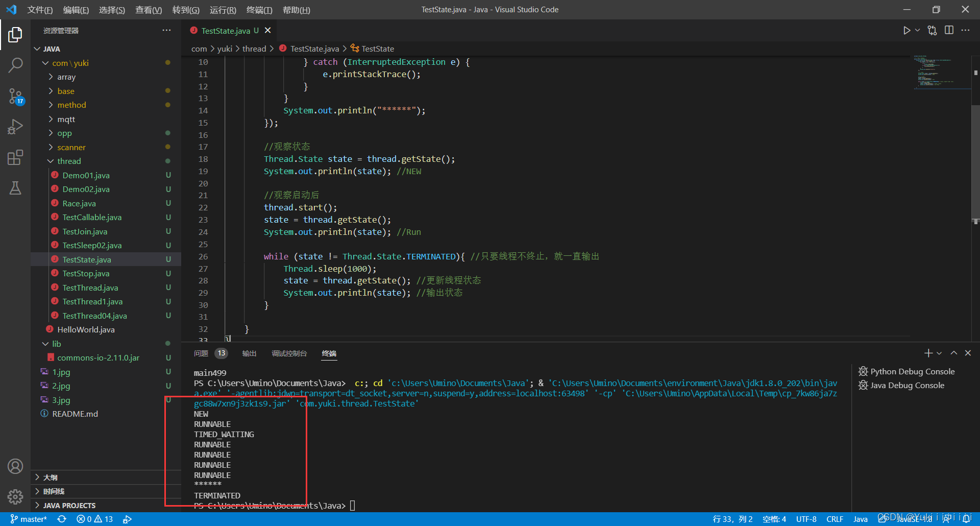Open errors and warnings count in status bar
Image resolution: width=980 pixels, height=526 pixels.
pos(95,519)
